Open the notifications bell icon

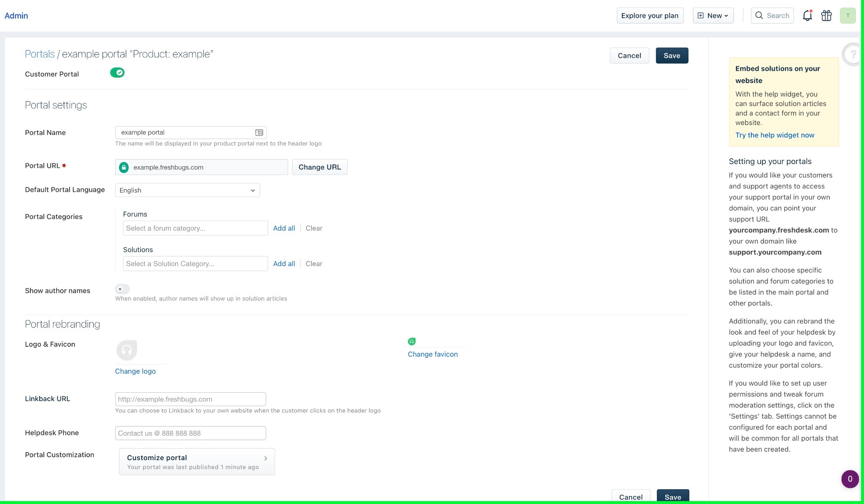[807, 16]
